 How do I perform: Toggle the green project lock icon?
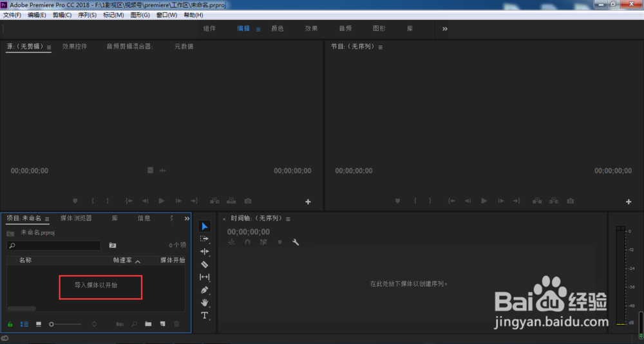[x=10, y=324]
